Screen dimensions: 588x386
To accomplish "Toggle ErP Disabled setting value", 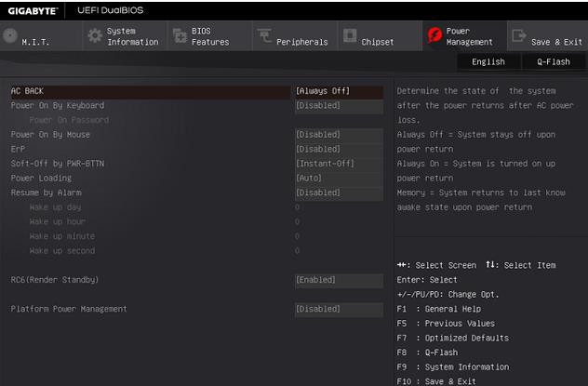I will click(339, 150).
